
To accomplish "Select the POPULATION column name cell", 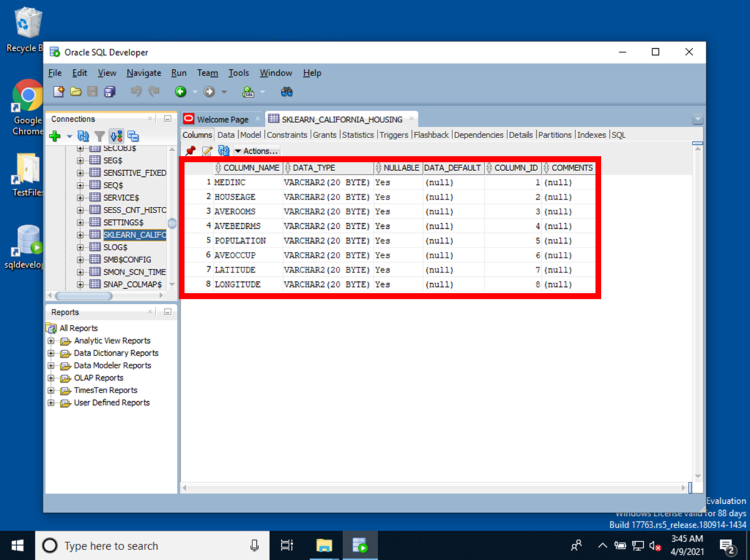I will 248,241.
